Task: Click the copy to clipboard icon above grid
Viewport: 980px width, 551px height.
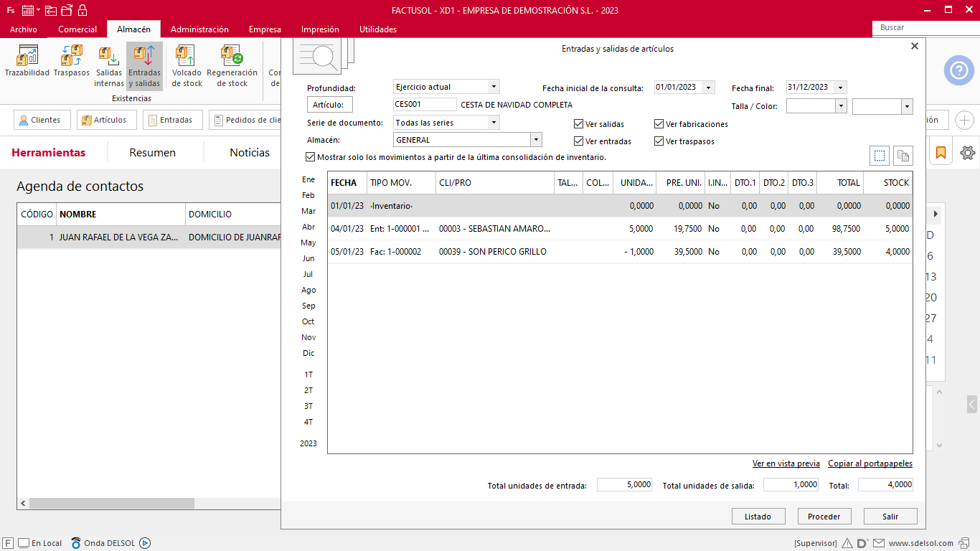Action: (903, 156)
